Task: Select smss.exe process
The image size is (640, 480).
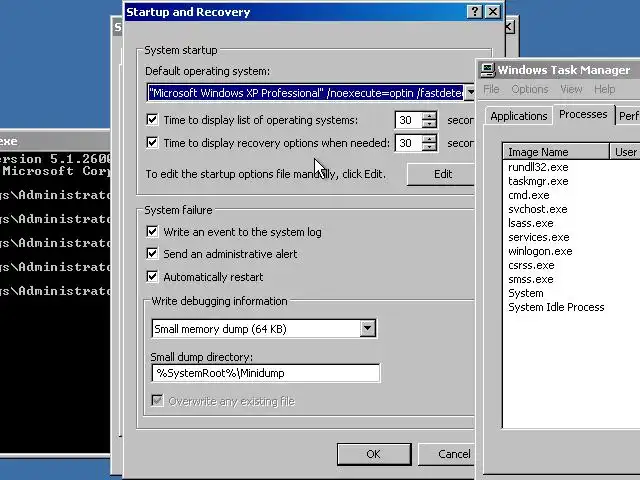Action: (531, 279)
